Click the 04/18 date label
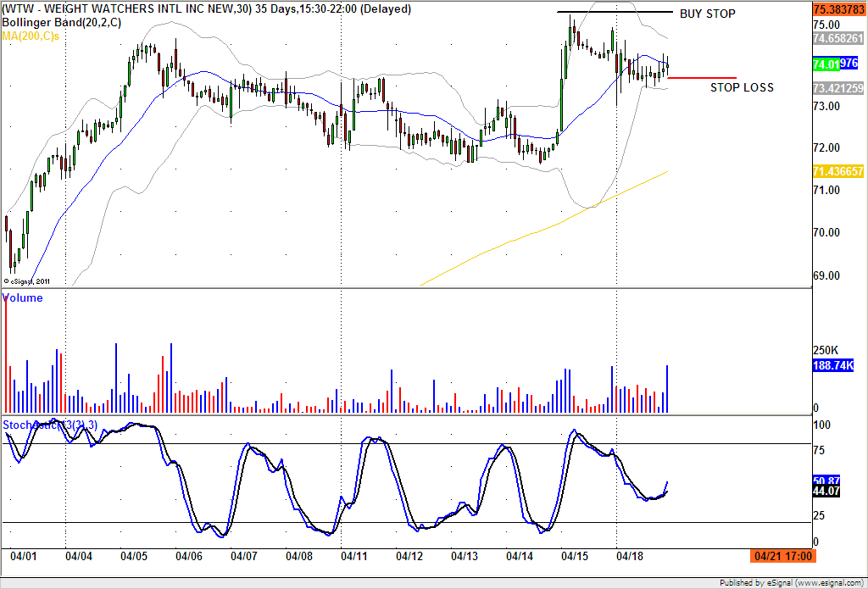This screenshot has width=868, height=589. (630, 556)
